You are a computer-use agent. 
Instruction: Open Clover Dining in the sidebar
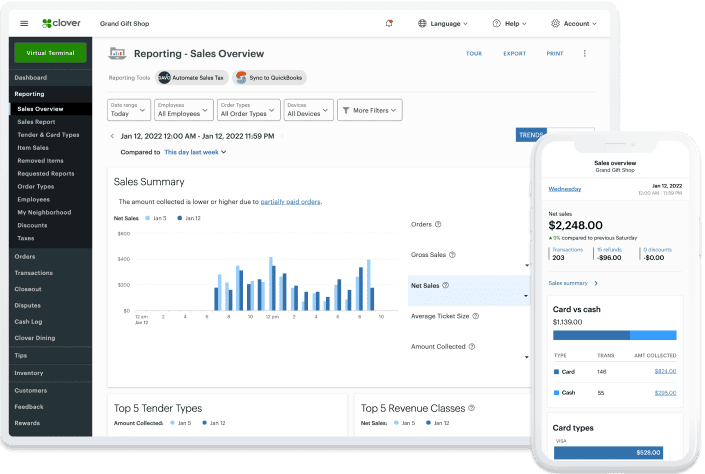coord(50,337)
